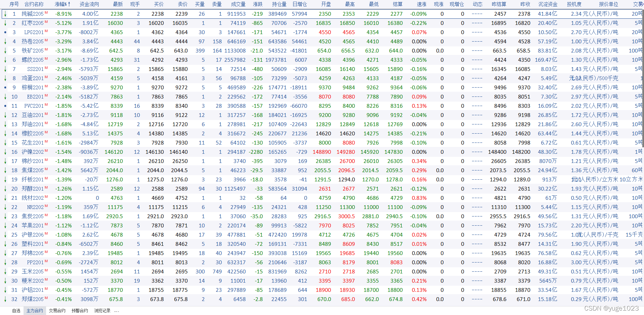Open the 预警合约 tab

(80, 311)
